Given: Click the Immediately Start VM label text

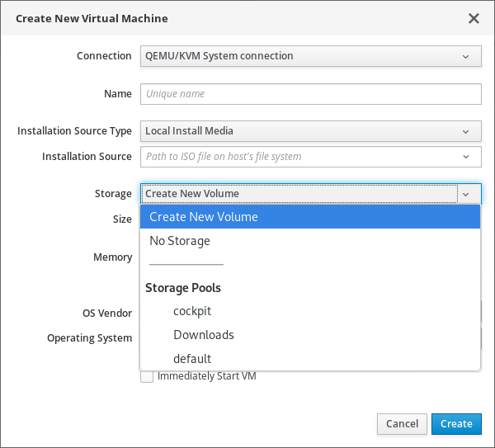Looking at the screenshot, I should pyautogui.click(x=207, y=376).
